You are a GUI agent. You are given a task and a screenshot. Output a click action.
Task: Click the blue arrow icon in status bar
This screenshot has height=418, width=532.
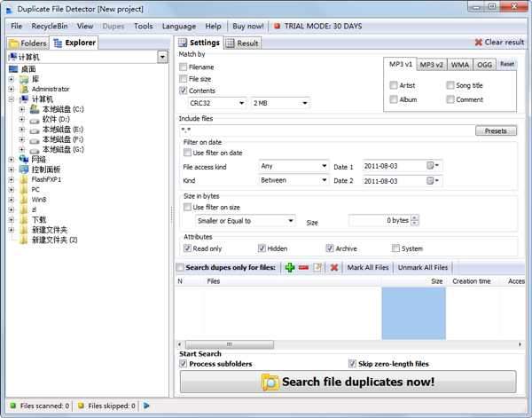146,406
